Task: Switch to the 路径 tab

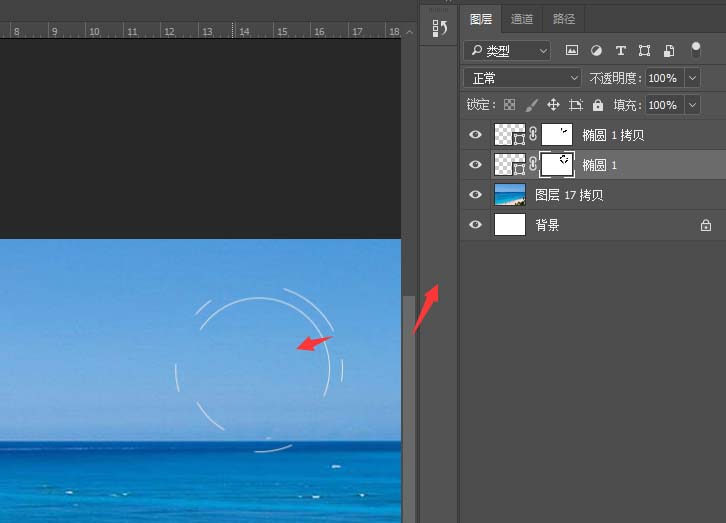Action: click(x=563, y=19)
